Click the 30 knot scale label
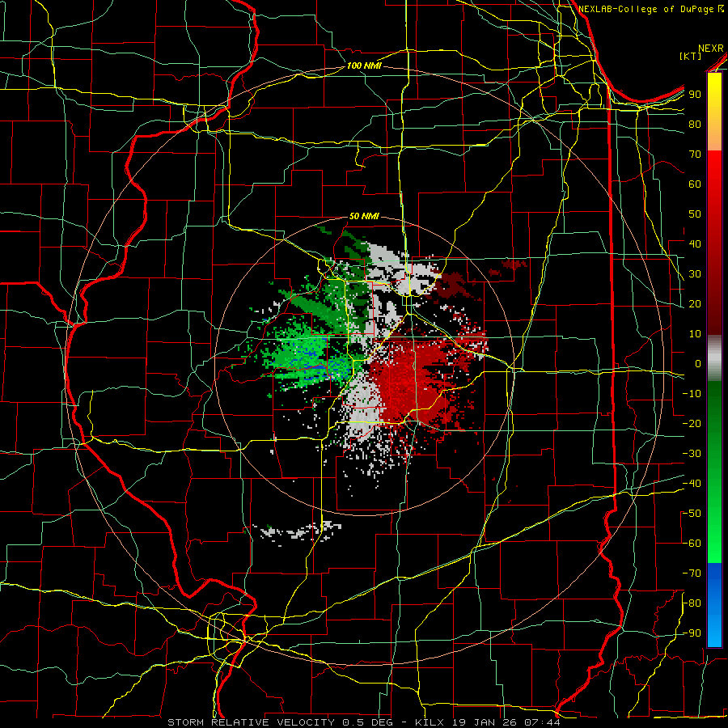728x728 pixels. pos(695,274)
